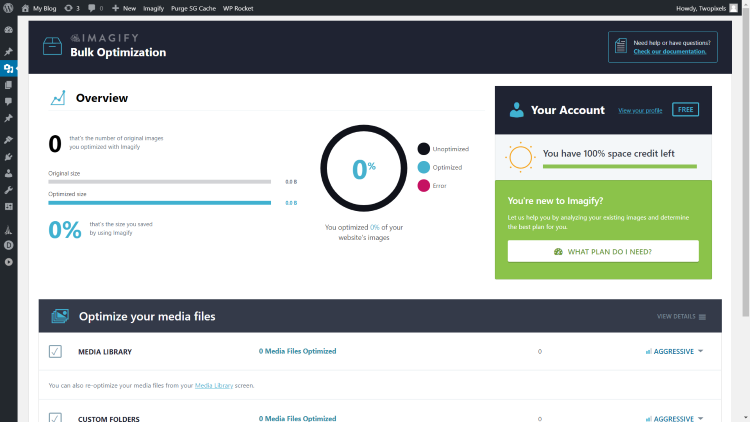Open Media Library Aggressive level dropdown
The height and width of the screenshot is (422, 750).
pyautogui.click(x=674, y=351)
